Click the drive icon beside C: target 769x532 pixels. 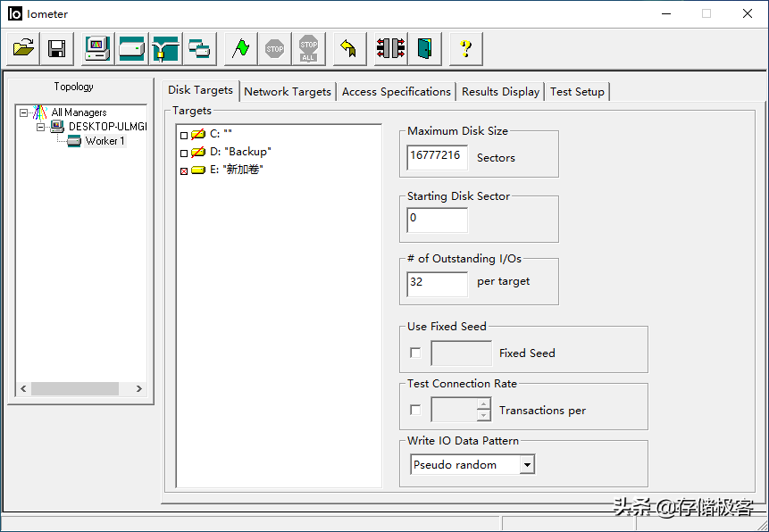pyautogui.click(x=198, y=134)
